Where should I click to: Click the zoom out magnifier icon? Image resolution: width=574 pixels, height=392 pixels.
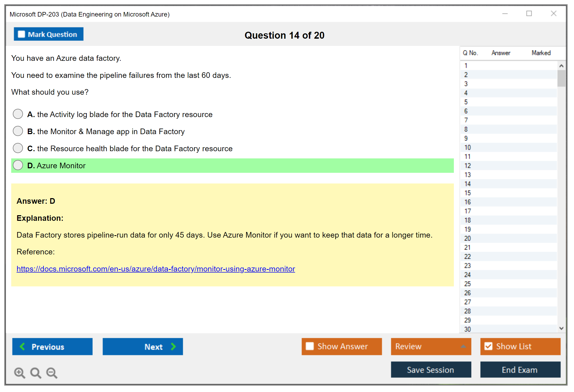click(52, 373)
